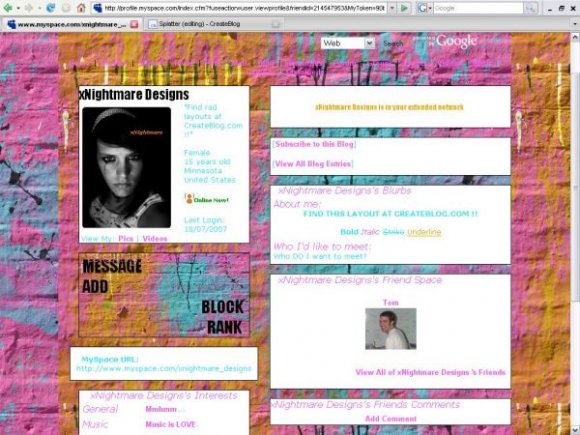Go to the home page icon
Image resolution: width=580 pixels, height=435 pixels.
click(81, 7)
